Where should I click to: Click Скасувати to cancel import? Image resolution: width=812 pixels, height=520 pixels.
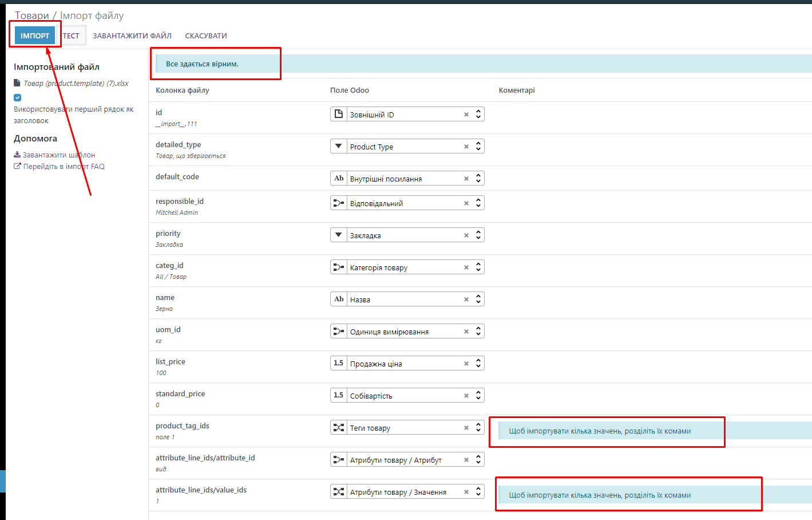point(206,36)
